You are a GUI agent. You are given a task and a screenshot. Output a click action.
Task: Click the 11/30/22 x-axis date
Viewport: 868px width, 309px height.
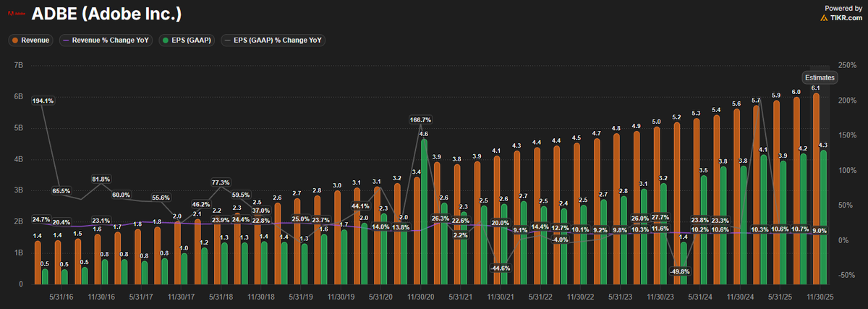[x=579, y=296]
